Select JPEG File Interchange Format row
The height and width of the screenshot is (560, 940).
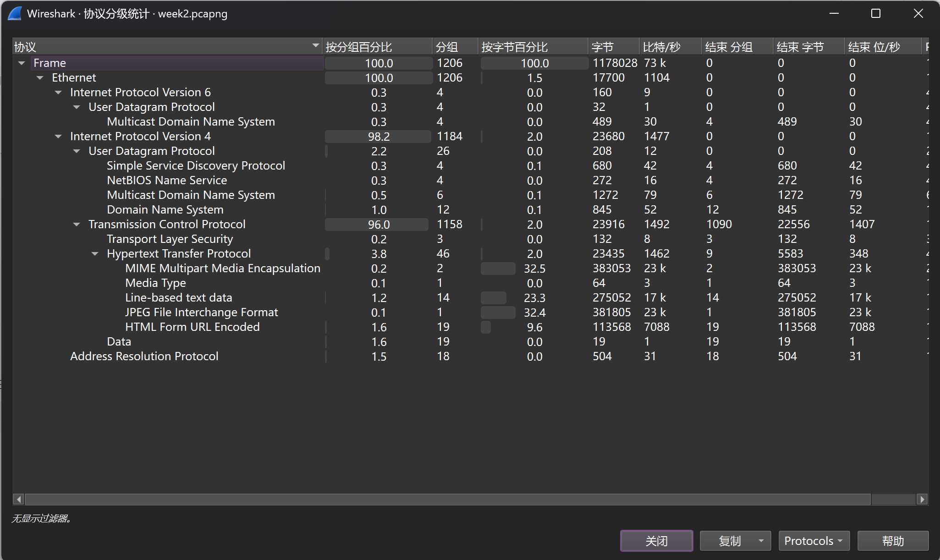coord(470,313)
